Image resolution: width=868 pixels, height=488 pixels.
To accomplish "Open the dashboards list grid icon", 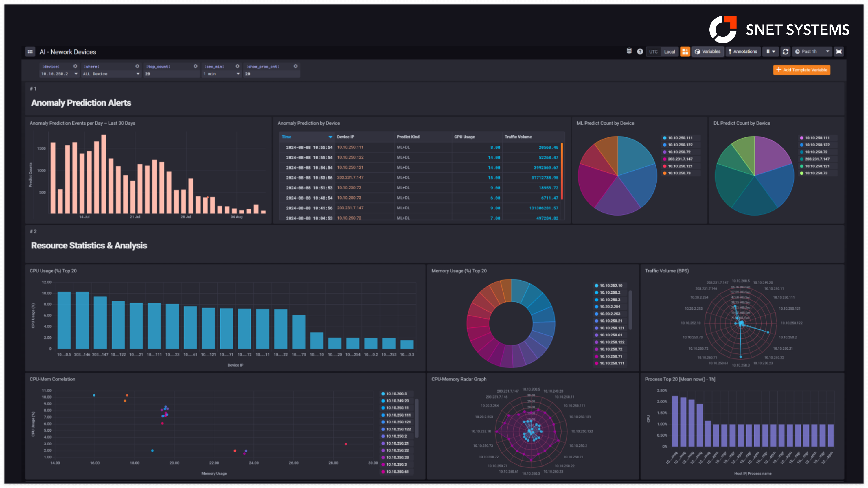I will pos(30,51).
